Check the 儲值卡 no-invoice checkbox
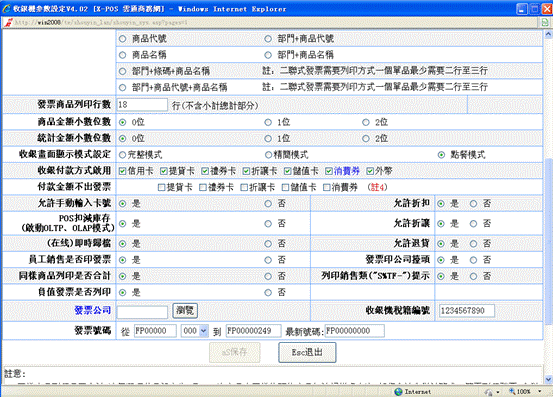Image resolution: width=553 pixels, height=397 pixels. point(285,187)
